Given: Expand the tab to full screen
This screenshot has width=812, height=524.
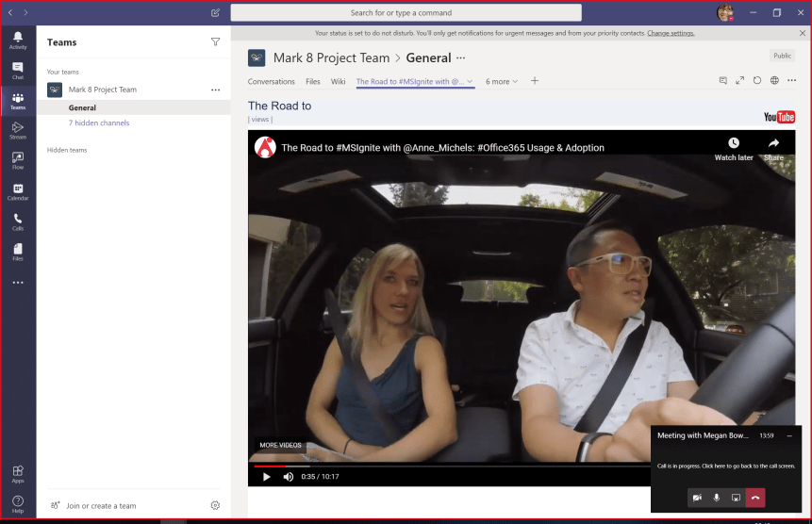Looking at the screenshot, I should (x=740, y=81).
